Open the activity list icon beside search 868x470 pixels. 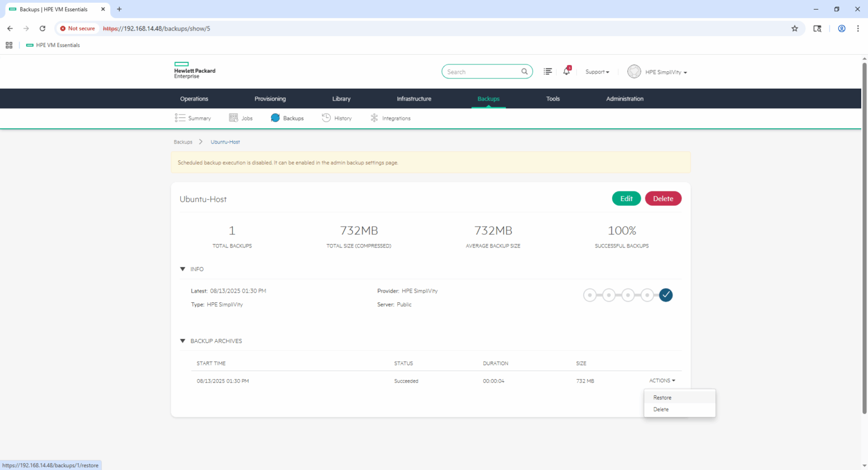[x=548, y=72]
